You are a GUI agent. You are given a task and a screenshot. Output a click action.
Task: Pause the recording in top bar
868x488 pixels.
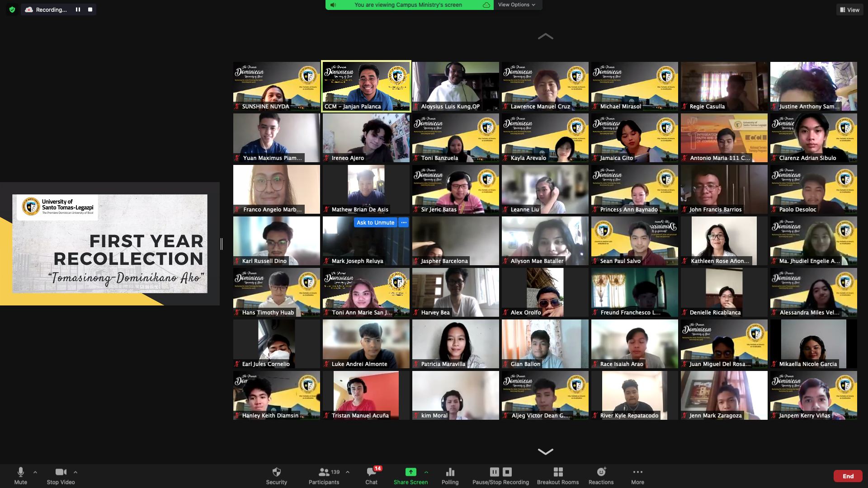point(78,9)
